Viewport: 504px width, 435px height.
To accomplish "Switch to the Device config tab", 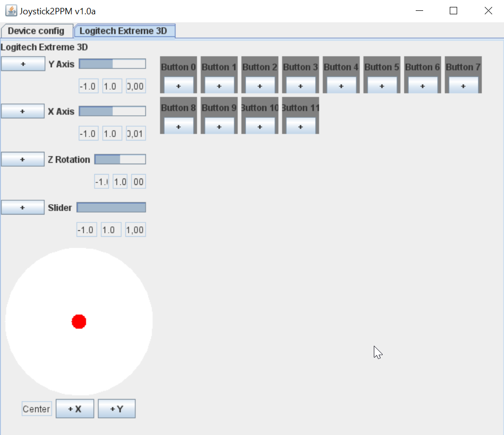I will 36,31.
